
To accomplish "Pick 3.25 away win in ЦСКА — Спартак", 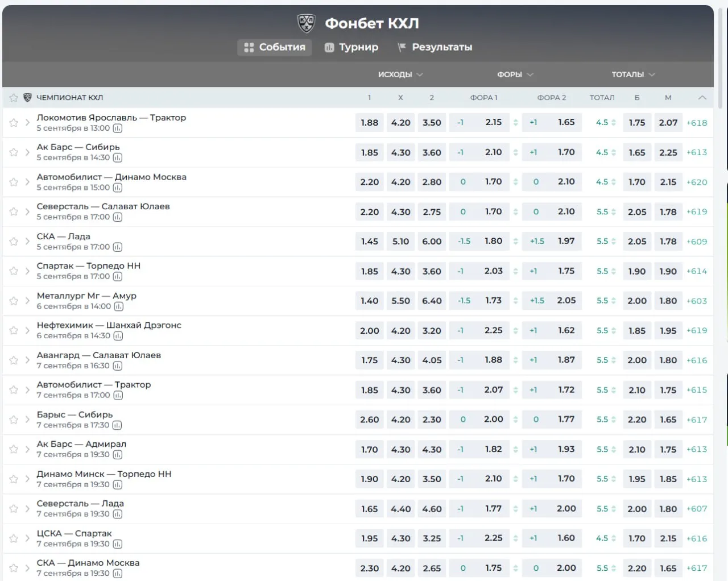I will tap(432, 538).
